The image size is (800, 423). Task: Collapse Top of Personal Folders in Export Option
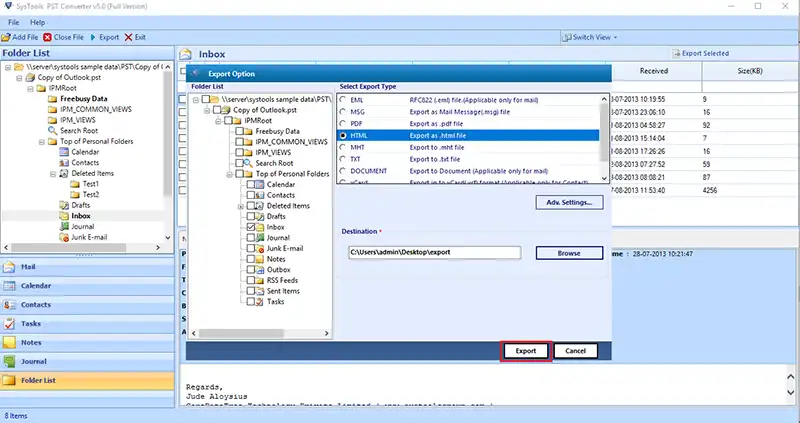[230, 174]
